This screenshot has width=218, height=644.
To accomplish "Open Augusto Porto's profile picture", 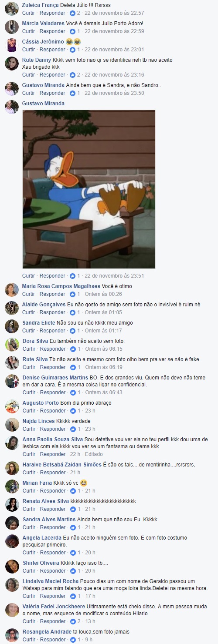I will 12,406.
